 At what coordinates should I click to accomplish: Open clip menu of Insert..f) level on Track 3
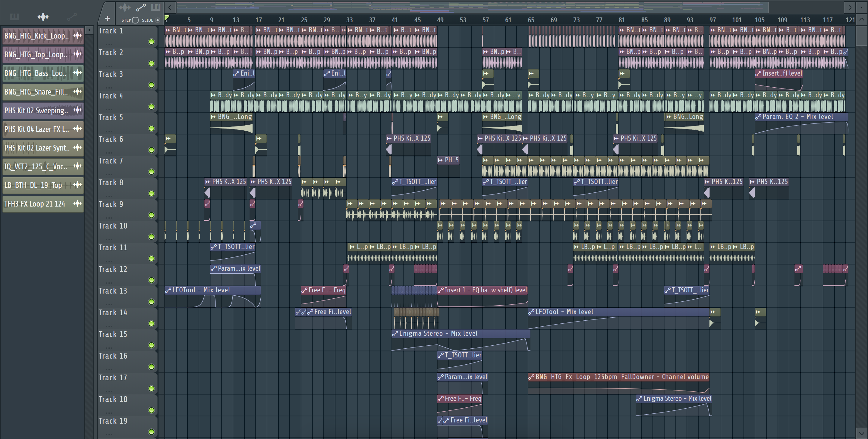coord(758,73)
